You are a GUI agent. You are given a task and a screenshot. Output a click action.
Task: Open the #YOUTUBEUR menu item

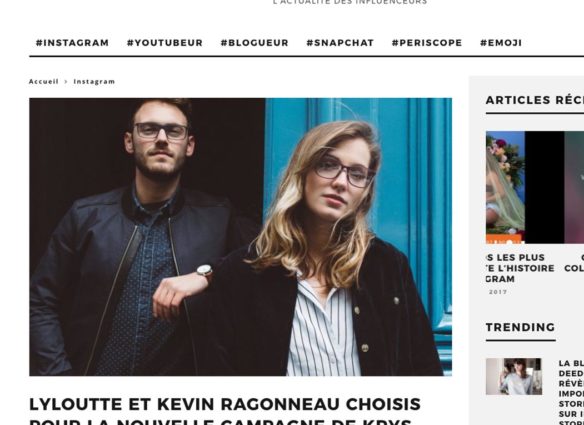165,43
